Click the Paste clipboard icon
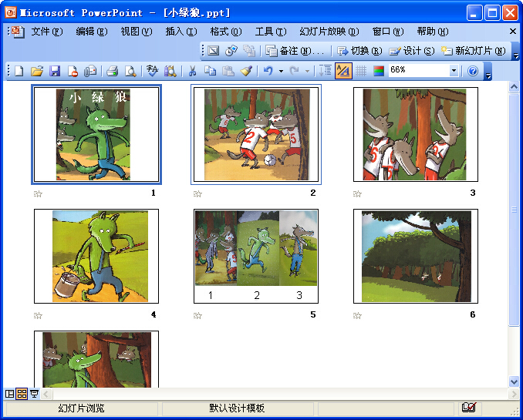 coord(228,71)
